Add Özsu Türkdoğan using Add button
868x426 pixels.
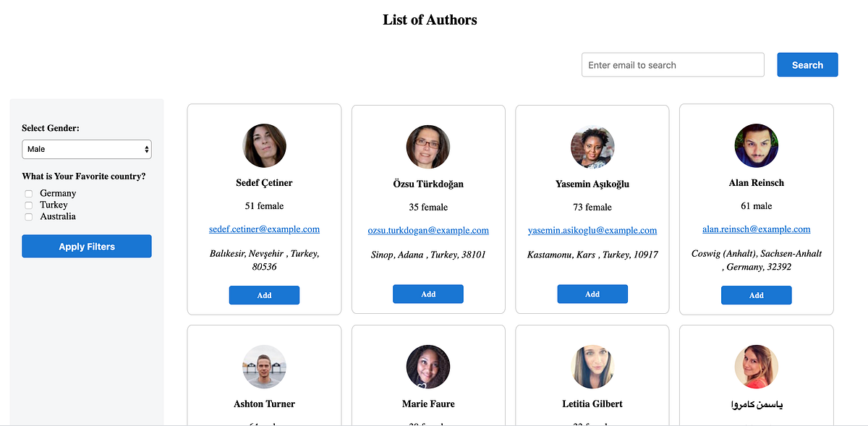(428, 294)
